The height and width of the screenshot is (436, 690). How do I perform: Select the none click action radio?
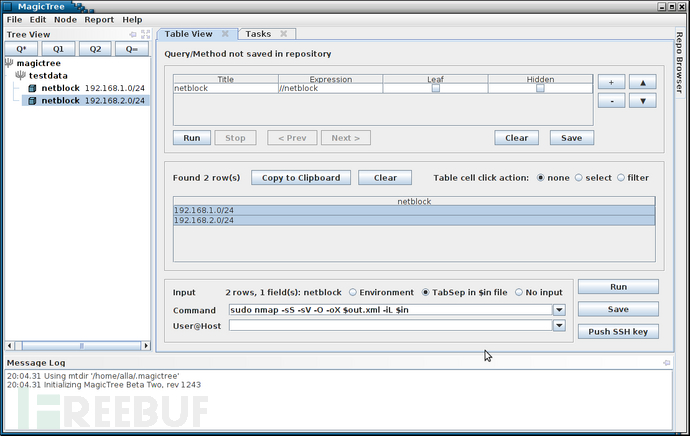541,178
